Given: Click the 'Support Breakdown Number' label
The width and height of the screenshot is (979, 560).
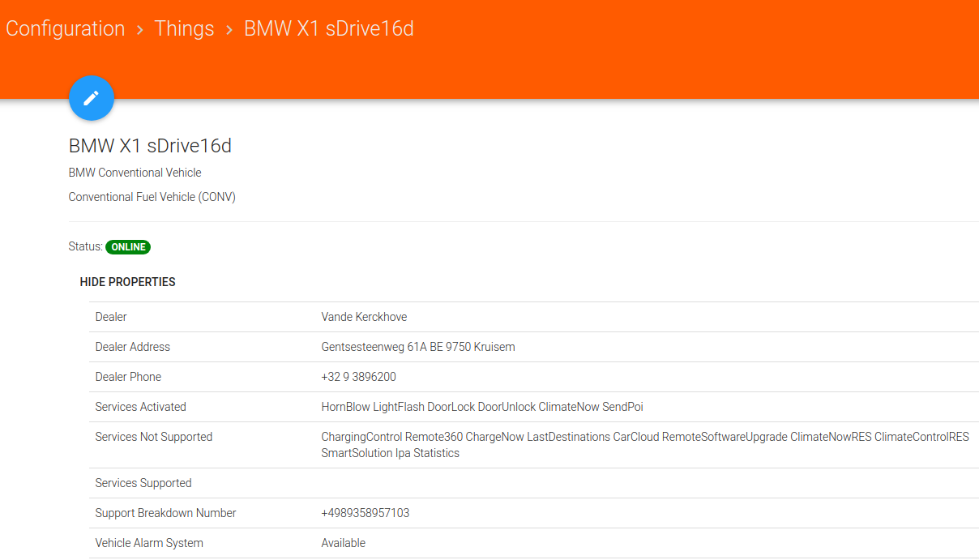Looking at the screenshot, I should [x=166, y=513].
